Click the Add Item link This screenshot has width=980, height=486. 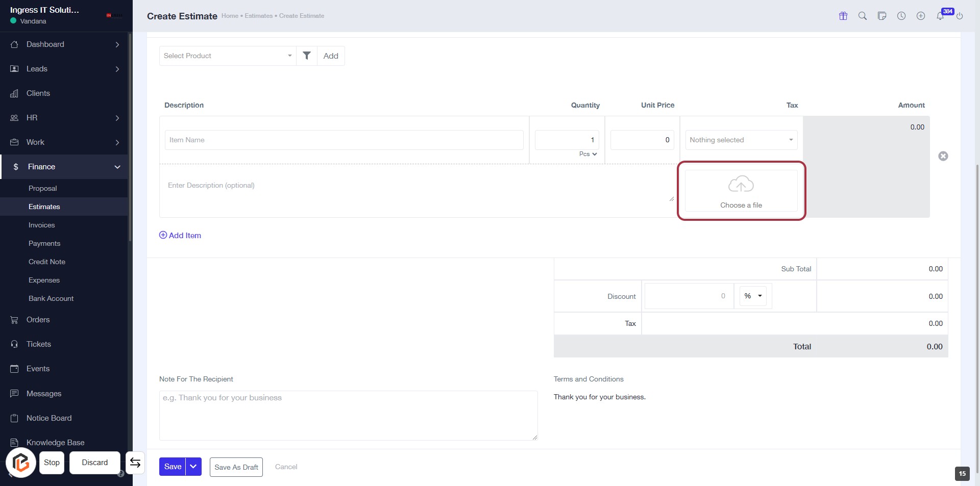pos(180,235)
